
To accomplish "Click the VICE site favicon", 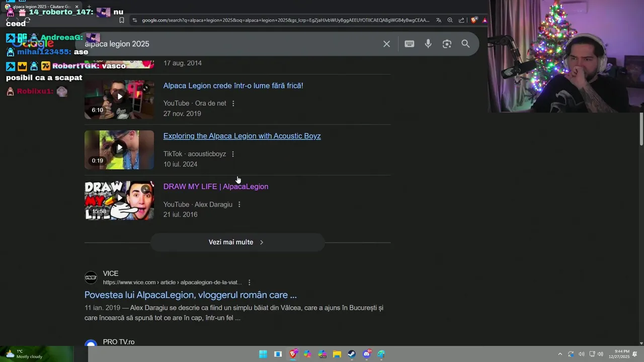I will tap(91, 278).
